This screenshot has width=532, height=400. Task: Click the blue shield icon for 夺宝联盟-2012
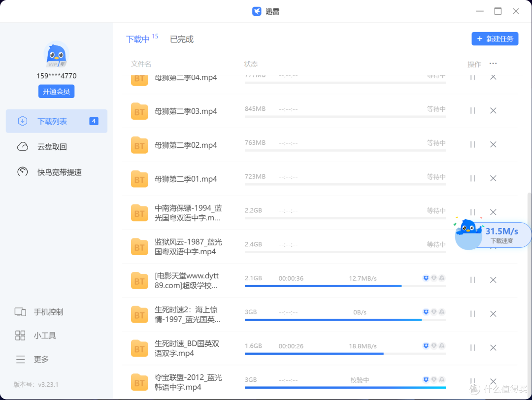point(426,380)
